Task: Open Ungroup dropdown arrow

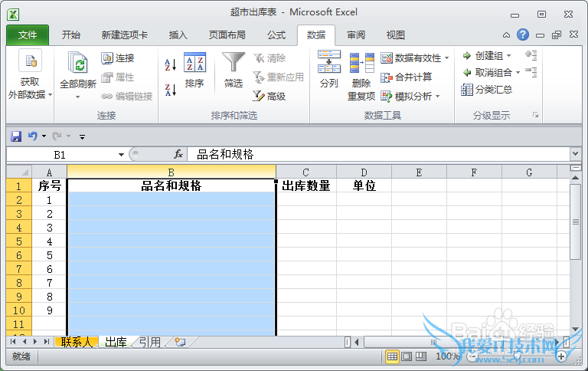Action: [x=518, y=73]
